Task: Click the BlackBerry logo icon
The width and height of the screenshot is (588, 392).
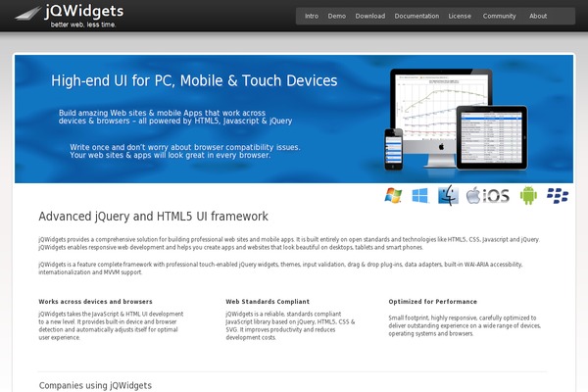Action: point(558,196)
